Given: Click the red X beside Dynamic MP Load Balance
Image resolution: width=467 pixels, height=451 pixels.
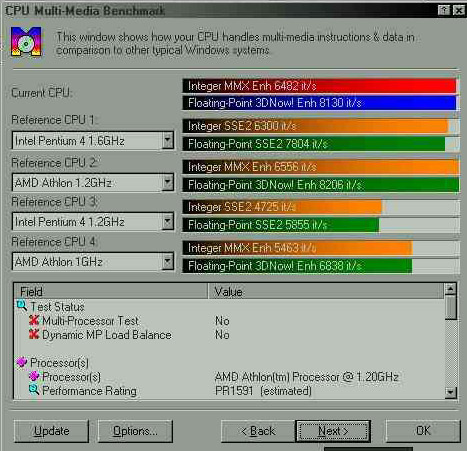Looking at the screenshot, I should [x=34, y=334].
